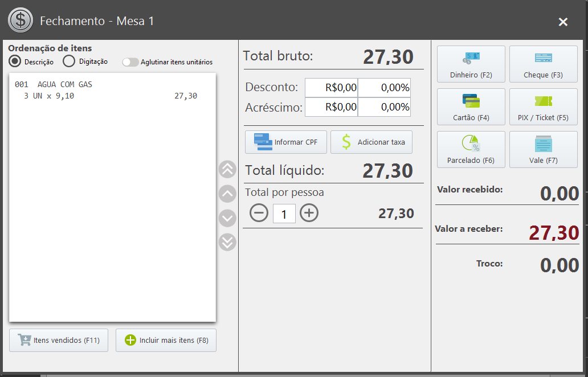Open Itens vendidos (F11)
Screen dimensions: 588x377
pos(59,341)
